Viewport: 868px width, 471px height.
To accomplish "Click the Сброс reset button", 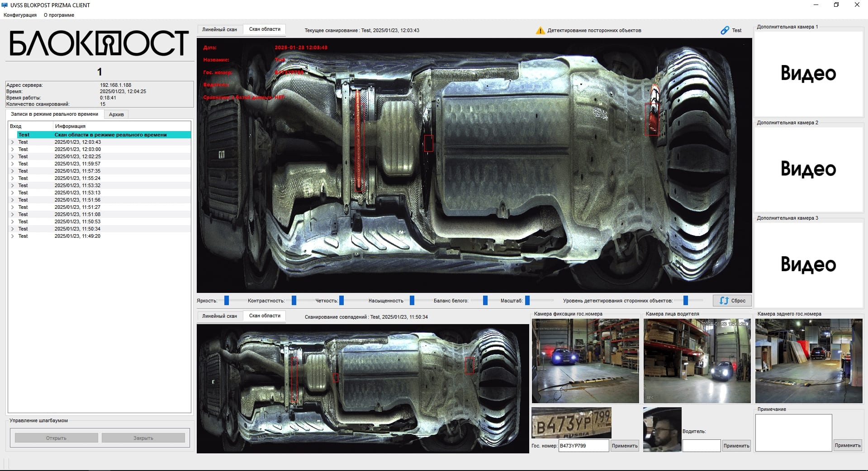I will pos(732,301).
